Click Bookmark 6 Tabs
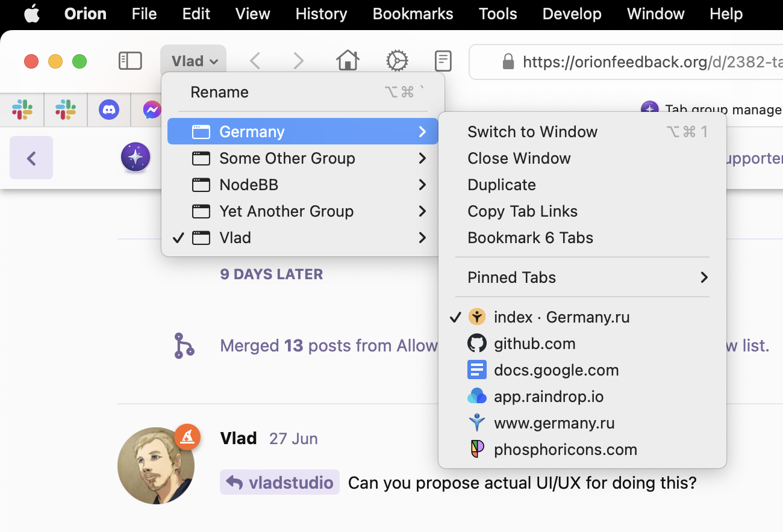Viewport: 783px width, 532px height. point(530,238)
